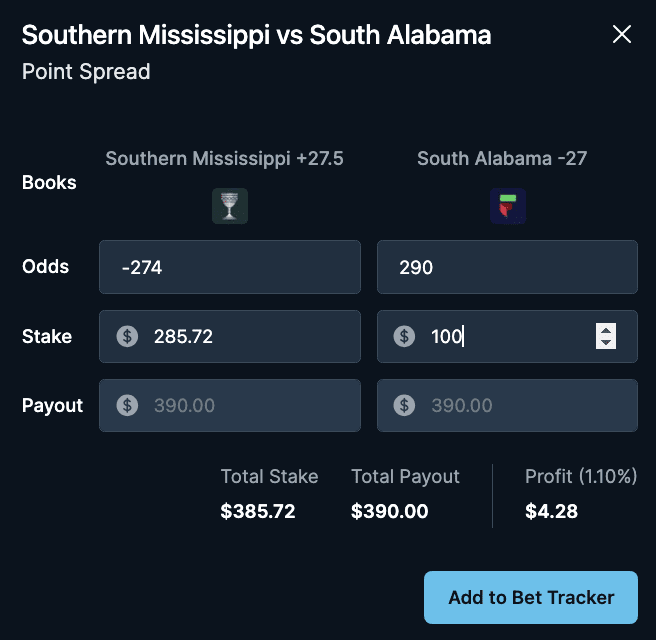
Task: Select the stake field showing 285.72
Action: [230, 336]
